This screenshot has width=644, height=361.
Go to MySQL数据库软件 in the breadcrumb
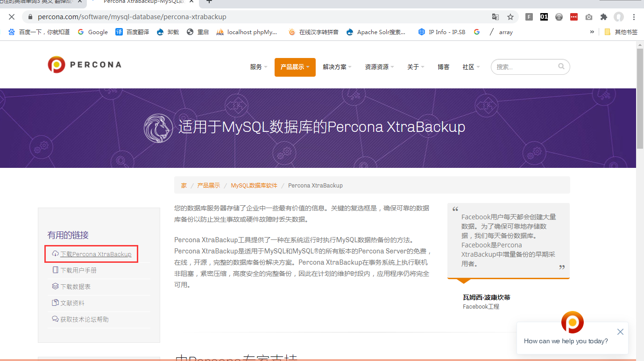tap(254, 186)
